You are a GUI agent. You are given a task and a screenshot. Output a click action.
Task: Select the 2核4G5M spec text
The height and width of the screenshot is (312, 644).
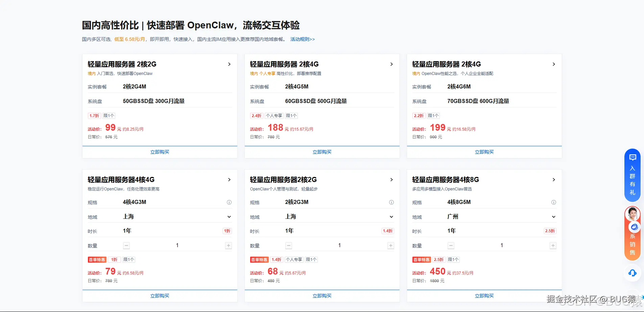pyautogui.click(x=297, y=87)
